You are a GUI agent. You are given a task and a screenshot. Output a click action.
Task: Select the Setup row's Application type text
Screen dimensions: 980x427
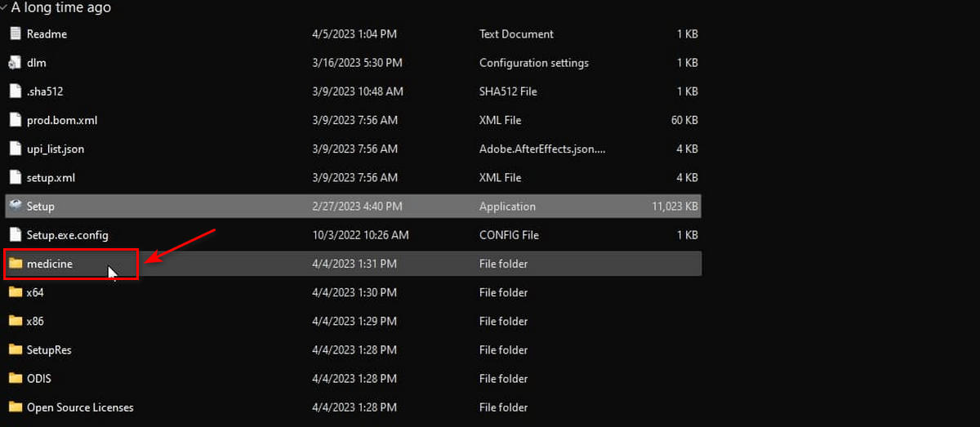[x=507, y=207]
